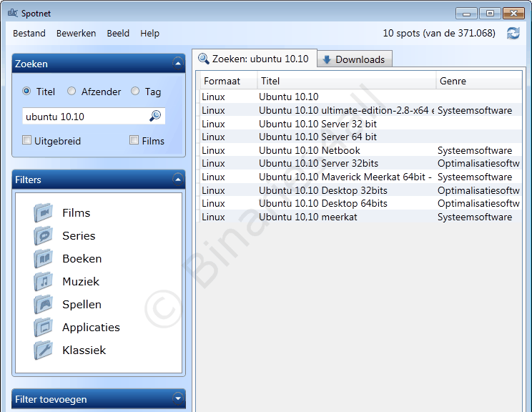Select 'Ubuntu 10.10 Desktop 64bits' row
Image resolution: width=532 pixels, height=412 pixels.
coord(360,203)
